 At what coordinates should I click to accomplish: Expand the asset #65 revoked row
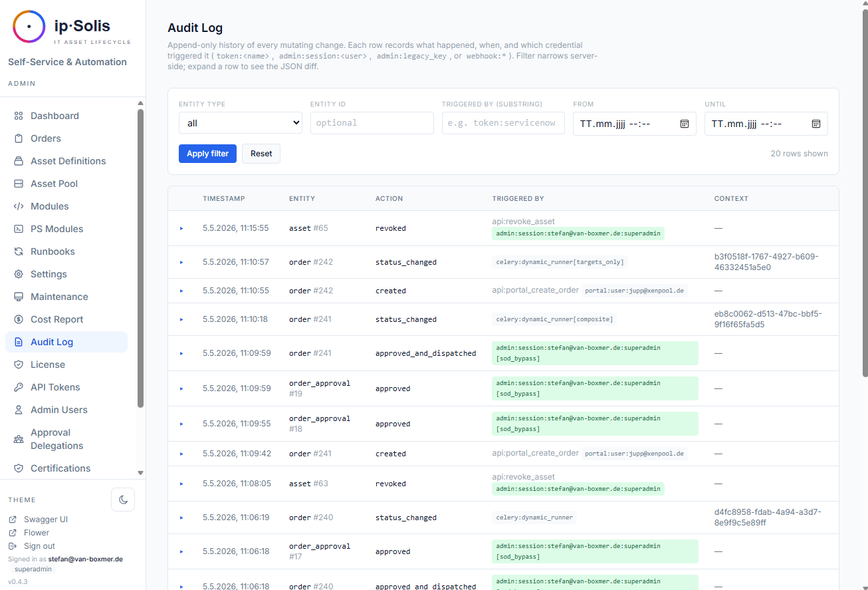(x=181, y=228)
